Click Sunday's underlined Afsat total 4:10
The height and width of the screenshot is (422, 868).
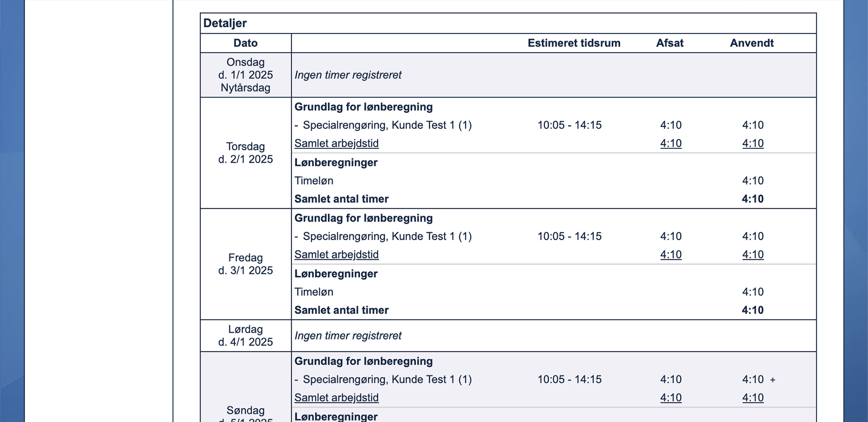(671, 397)
